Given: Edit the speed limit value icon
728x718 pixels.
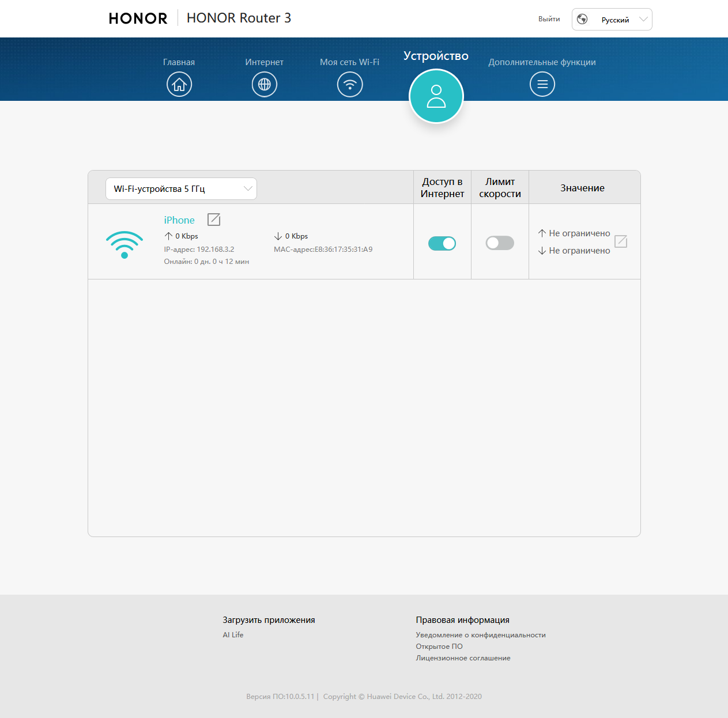Looking at the screenshot, I should (x=621, y=241).
